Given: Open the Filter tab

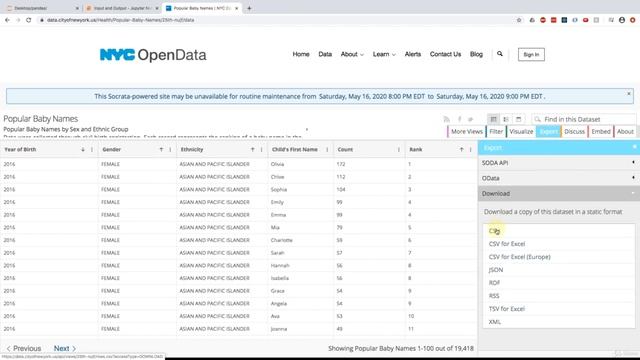Looking at the screenshot, I should point(496,131).
